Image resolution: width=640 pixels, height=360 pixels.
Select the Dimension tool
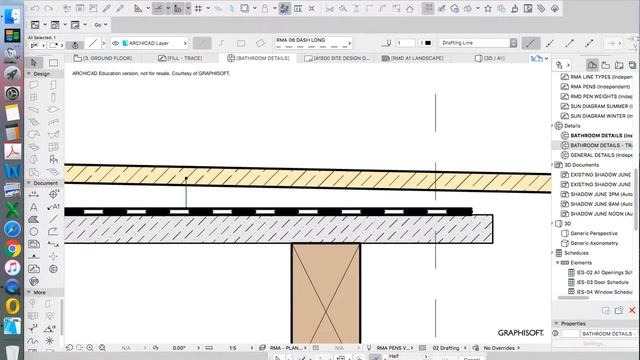tap(34, 195)
